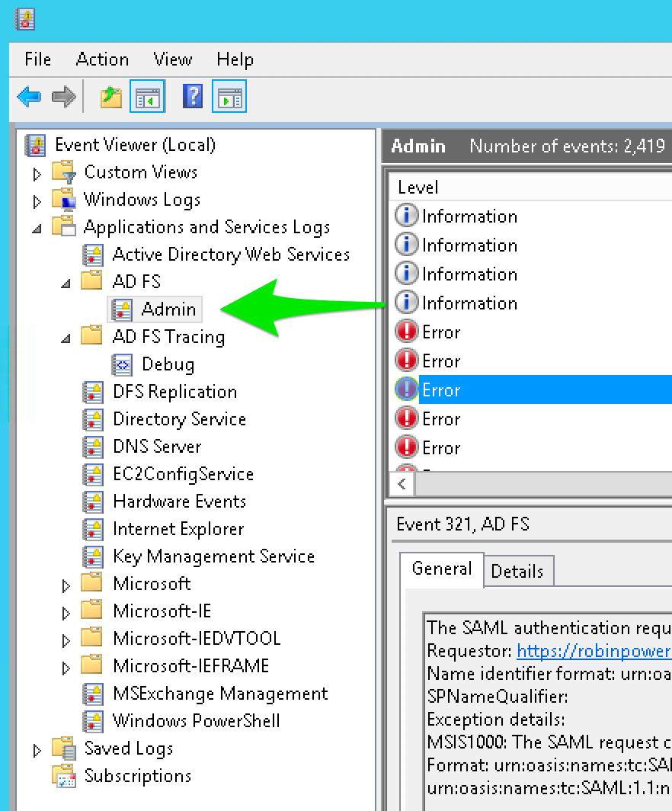
Task: Expand the Microsoft-IEFRAME folder node
Action: point(66,668)
